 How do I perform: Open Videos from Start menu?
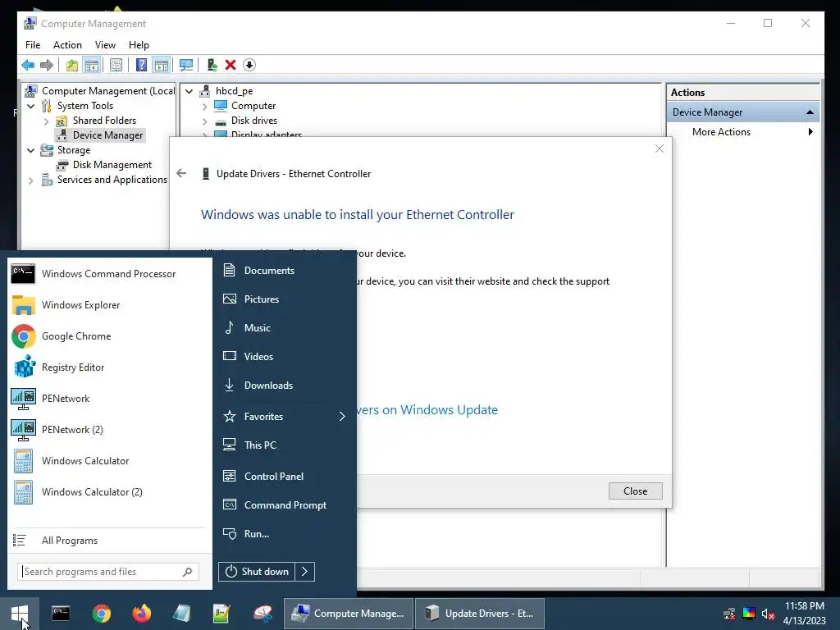pos(285,357)
